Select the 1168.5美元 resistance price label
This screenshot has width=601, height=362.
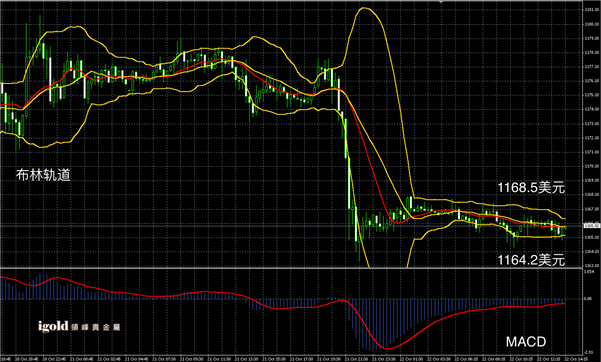(531, 188)
